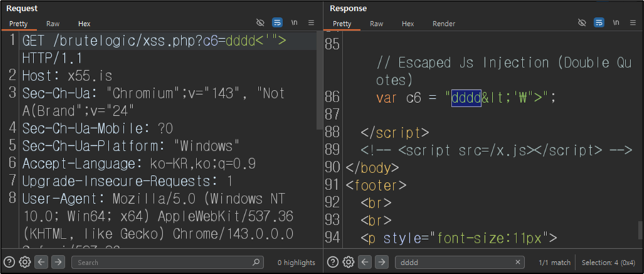The height and width of the screenshot is (274, 644).
Task: Open Request search help question icon
Action: 11,262
